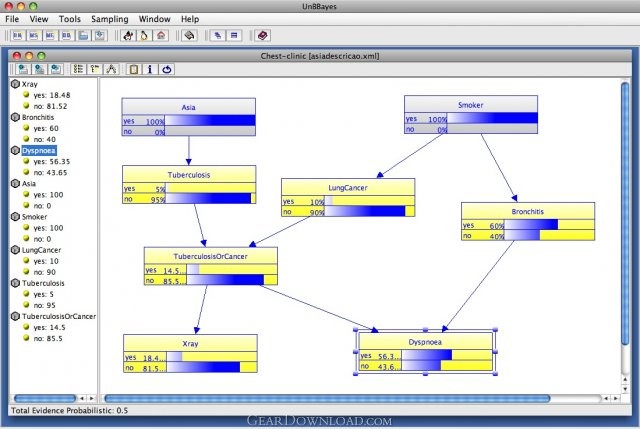Collapse the LungCancer tree node
640x429 pixels.
[x=15, y=250]
